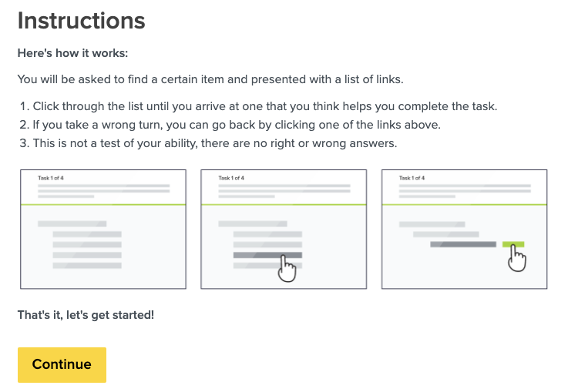Click the sentence about finding a certain item
This screenshot has height=392, width=568.
[208, 79]
